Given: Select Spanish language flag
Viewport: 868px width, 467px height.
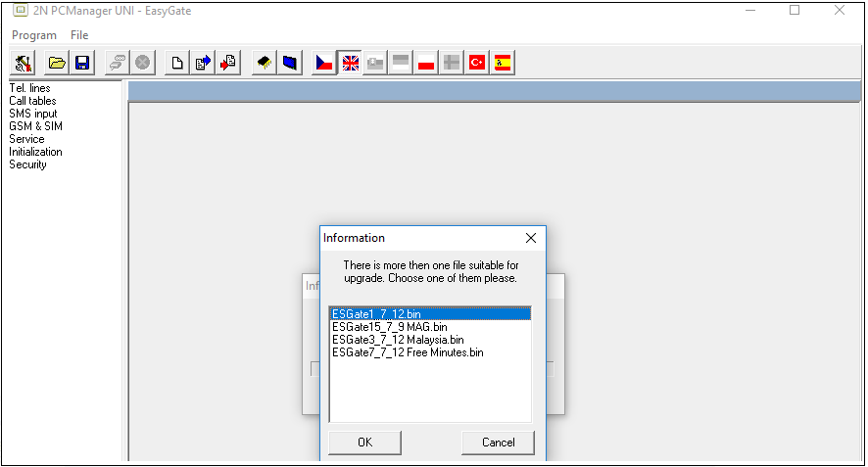Looking at the screenshot, I should point(503,63).
